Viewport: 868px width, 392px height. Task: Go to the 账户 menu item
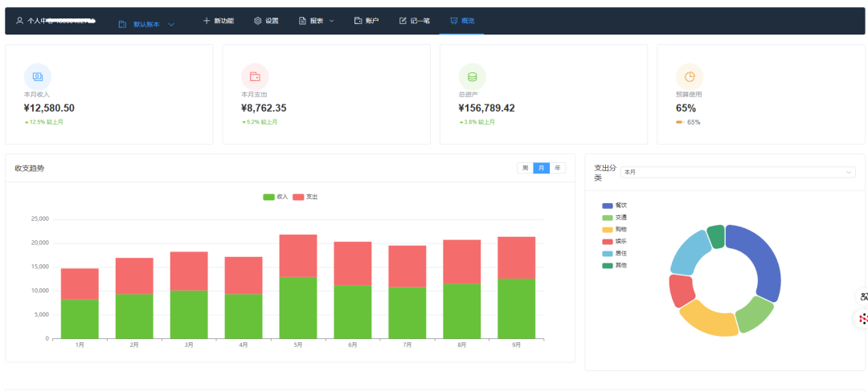366,21
